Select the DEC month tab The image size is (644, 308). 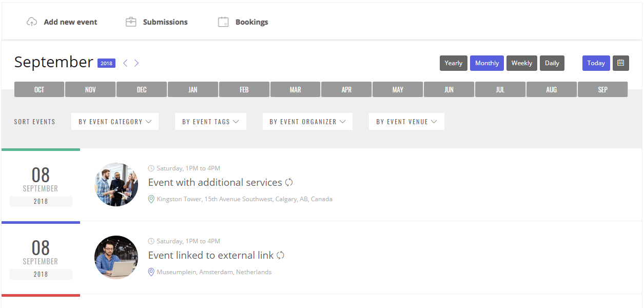142,89
